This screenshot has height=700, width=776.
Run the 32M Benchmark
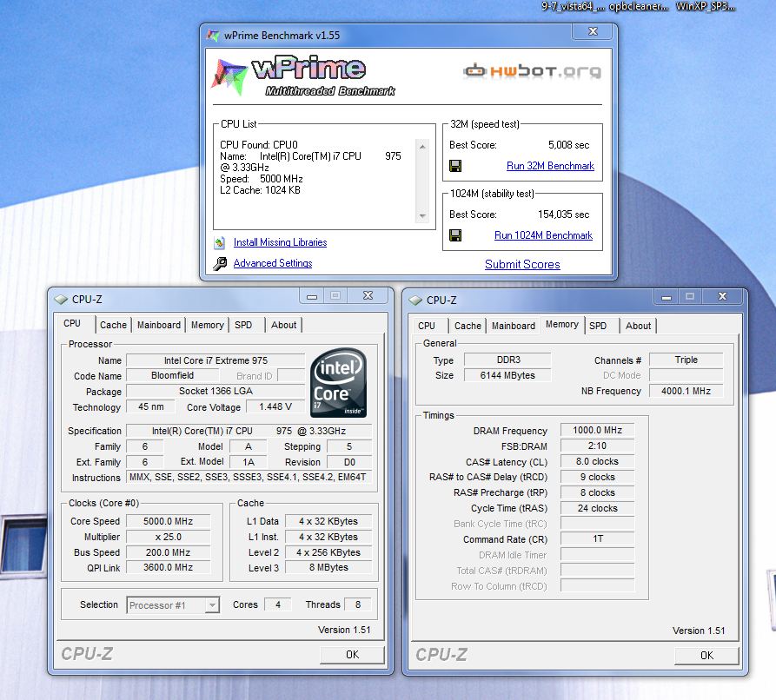tap(550, 166)
